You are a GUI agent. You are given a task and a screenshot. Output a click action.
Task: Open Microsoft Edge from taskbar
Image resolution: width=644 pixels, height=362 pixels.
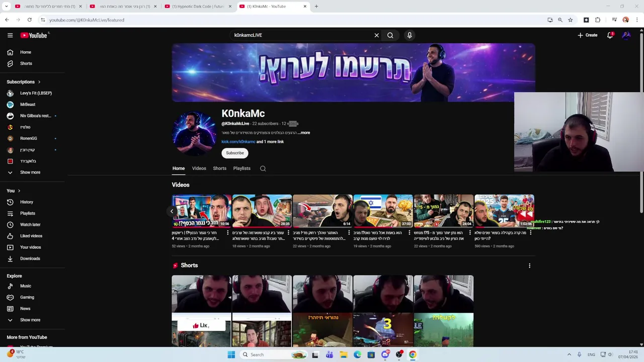tap(357, 354)
